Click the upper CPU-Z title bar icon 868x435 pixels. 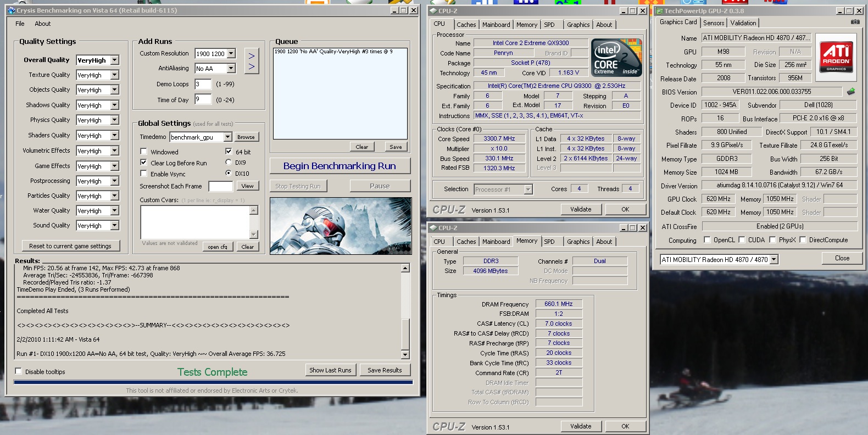click(433, 10)
